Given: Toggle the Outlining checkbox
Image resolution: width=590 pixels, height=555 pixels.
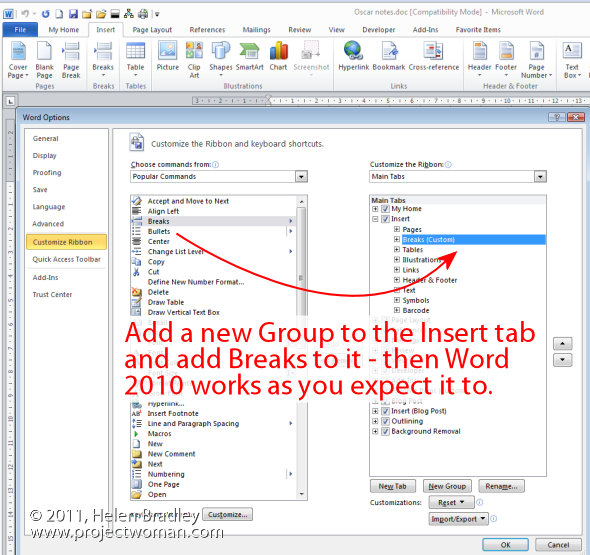Looking at the screenshot, I should 385,421.
